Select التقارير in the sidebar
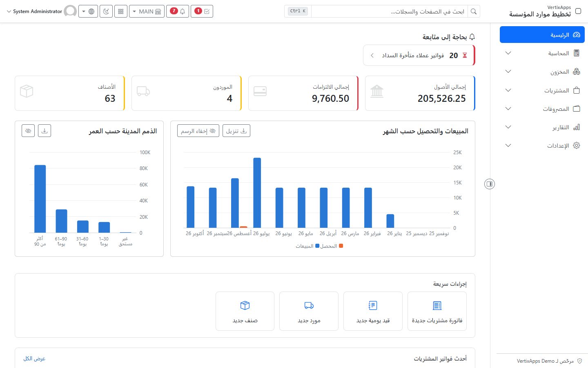The width and height of the screenshot is (588, 368). click(542, 127)
